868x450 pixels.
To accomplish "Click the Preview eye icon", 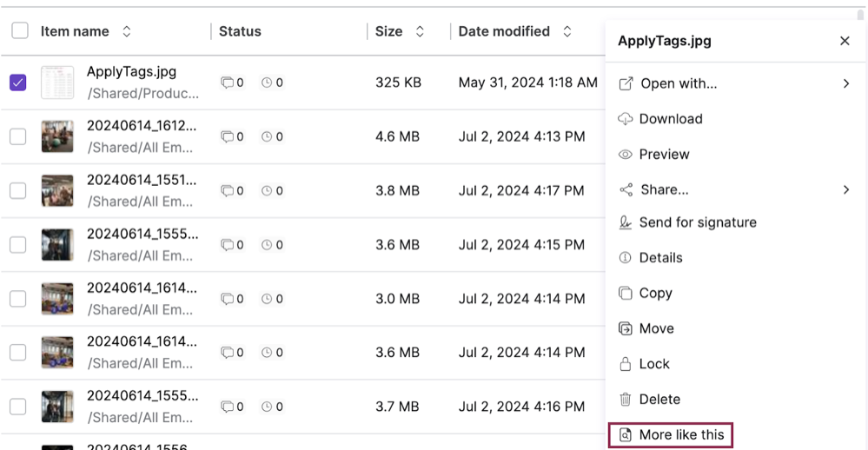I will (625, 155).
